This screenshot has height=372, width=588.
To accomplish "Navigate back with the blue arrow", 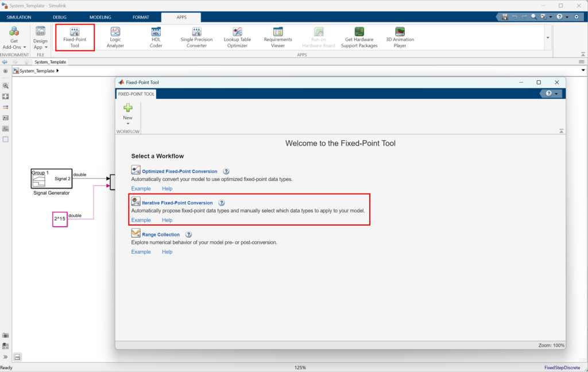I will tap(5, 62).
